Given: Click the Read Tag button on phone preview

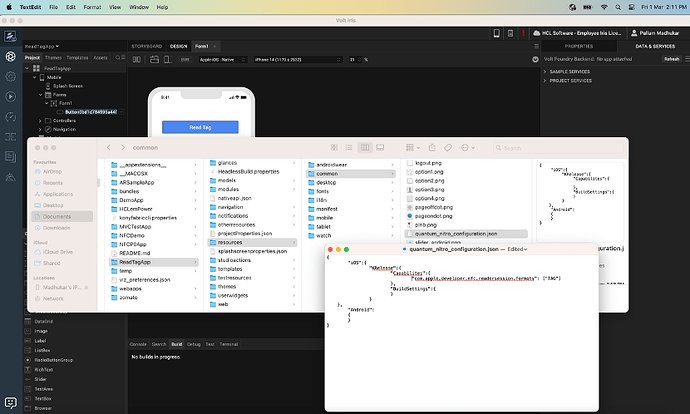Looking at the screenshot, I should [x=200, y=128].
